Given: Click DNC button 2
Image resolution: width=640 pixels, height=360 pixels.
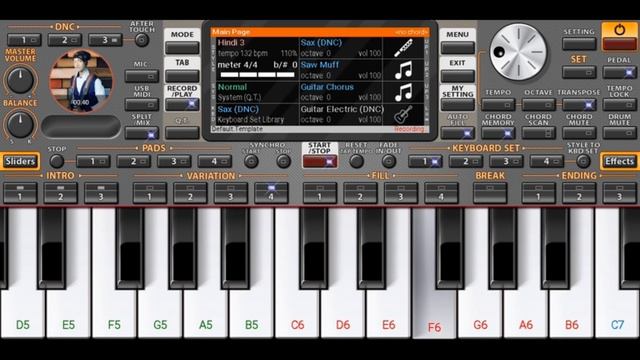Looking at the screenshot, I should pos(64,40).
